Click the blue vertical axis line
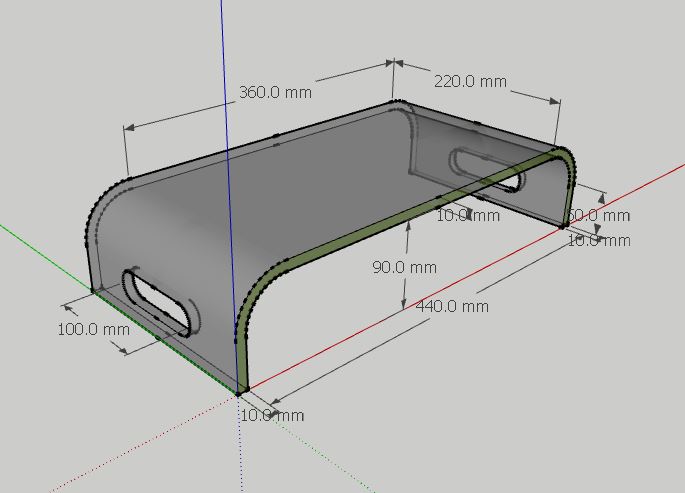 (227, 131)
